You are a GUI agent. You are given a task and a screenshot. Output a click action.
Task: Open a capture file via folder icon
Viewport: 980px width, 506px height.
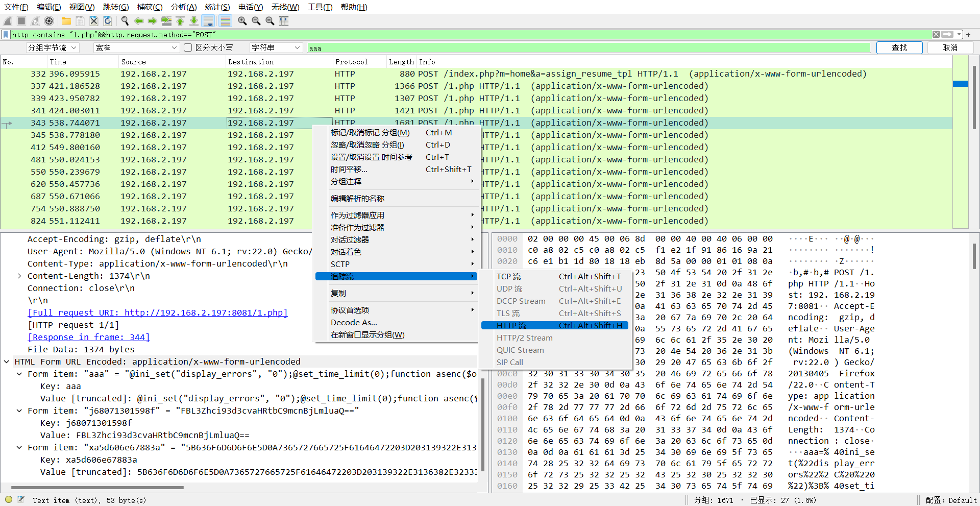(66, 21)
